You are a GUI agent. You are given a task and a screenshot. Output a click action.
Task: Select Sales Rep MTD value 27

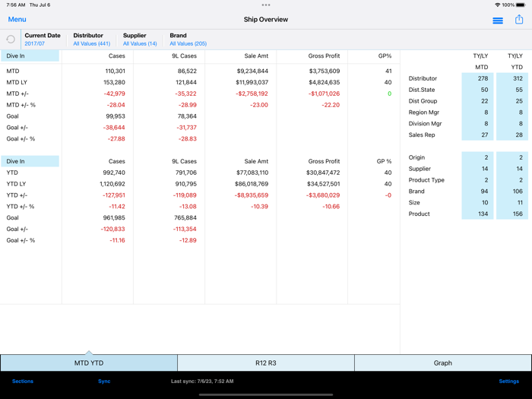(x=477, y=135)
